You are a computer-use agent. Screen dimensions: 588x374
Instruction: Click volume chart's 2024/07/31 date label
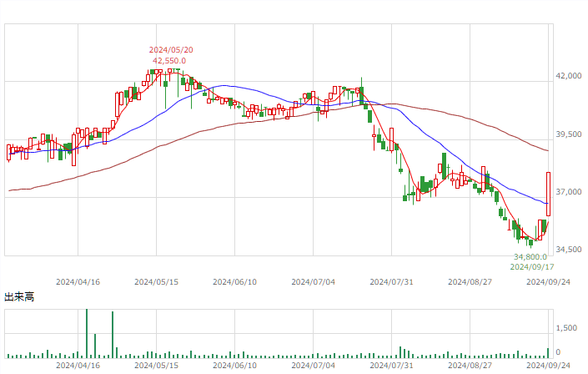pos(391,366)
